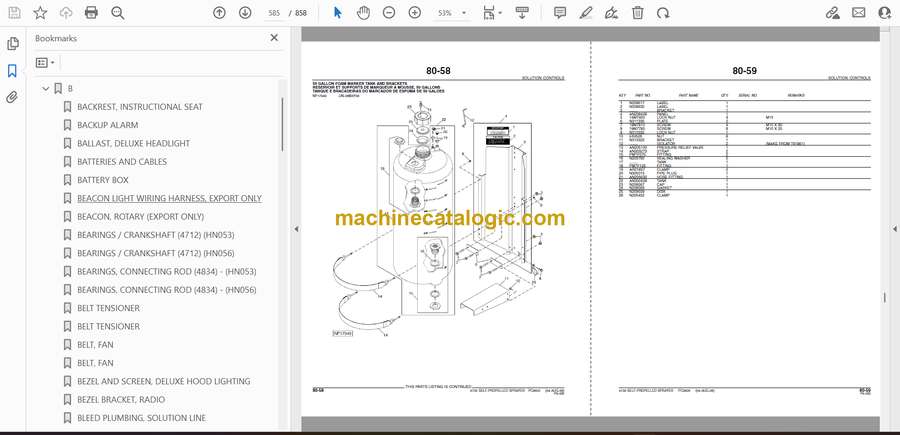The width and height of the screenshot is (900, 435).
Task: Zoom in with plus button
Action: tap(414, 13)
